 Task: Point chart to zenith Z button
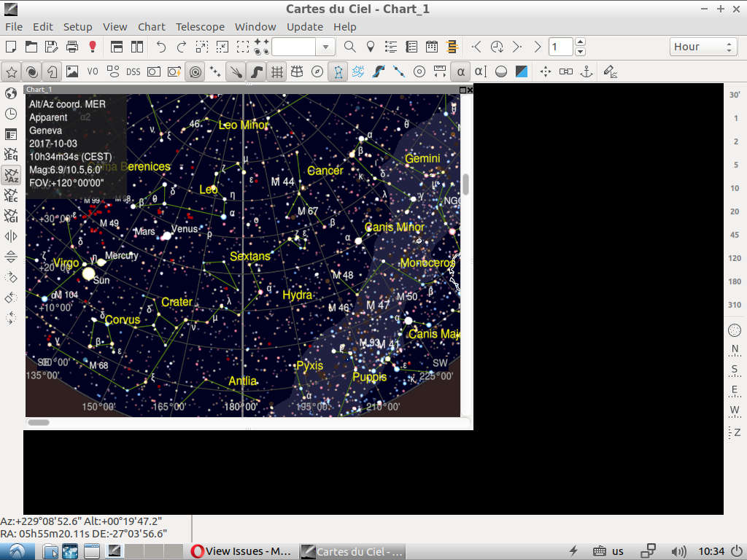(x=735, y=432)
